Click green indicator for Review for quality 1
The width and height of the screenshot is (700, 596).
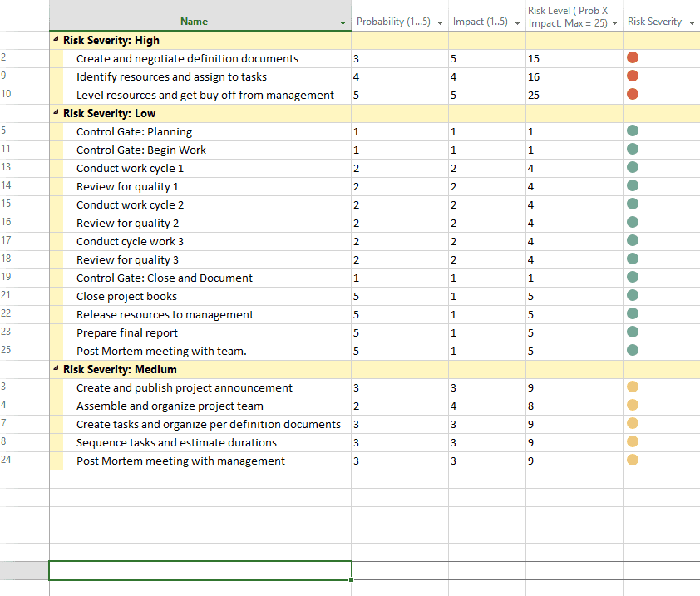[x=633, y=185]
